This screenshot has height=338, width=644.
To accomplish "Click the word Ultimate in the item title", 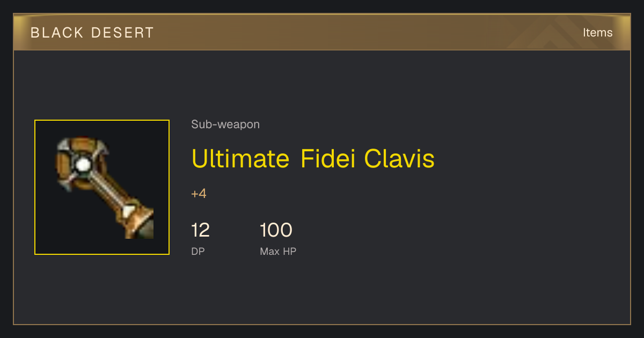I will pyautogui.click(x=240, y=158).
